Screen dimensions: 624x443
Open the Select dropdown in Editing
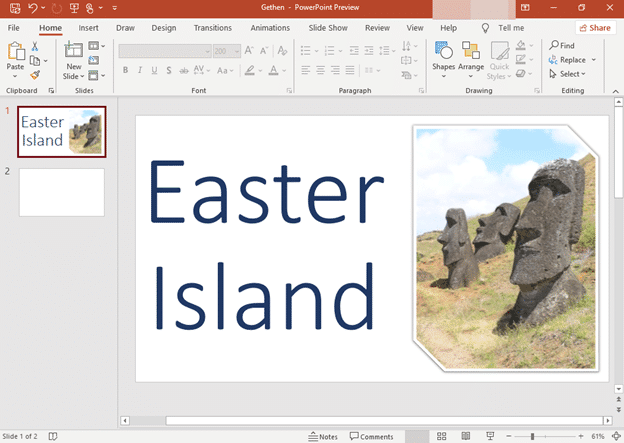click(571, 74)
